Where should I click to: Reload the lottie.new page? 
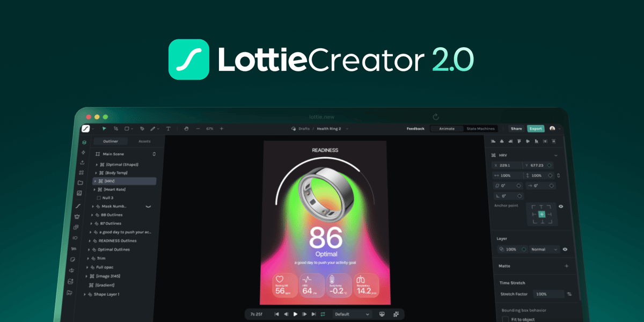point(436,116)
